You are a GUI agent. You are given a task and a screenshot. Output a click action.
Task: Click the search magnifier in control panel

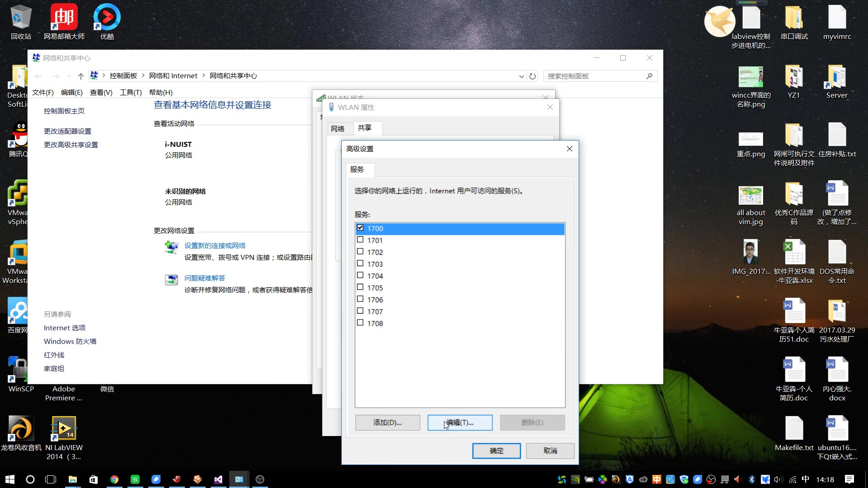point(649,76)
